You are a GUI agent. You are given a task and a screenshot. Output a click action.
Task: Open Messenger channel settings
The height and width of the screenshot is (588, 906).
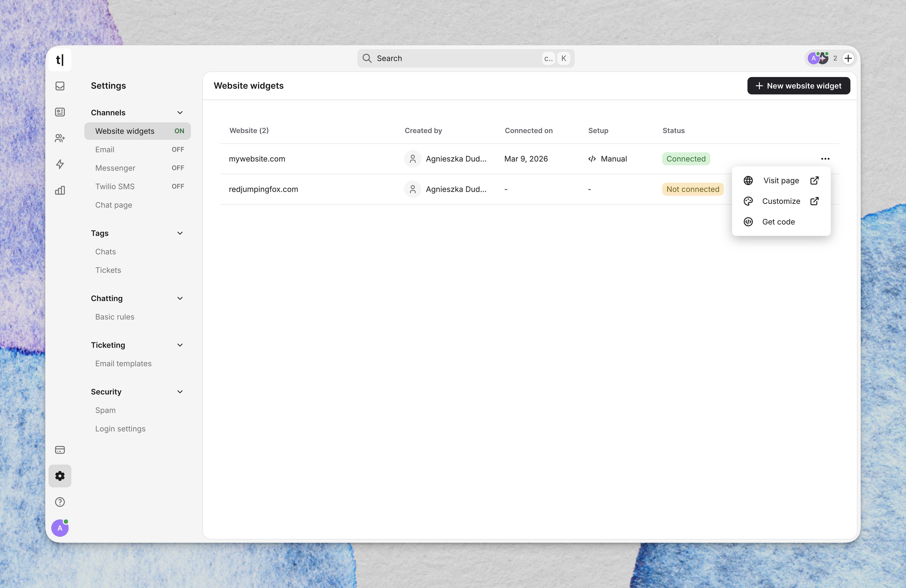(137, 168)
